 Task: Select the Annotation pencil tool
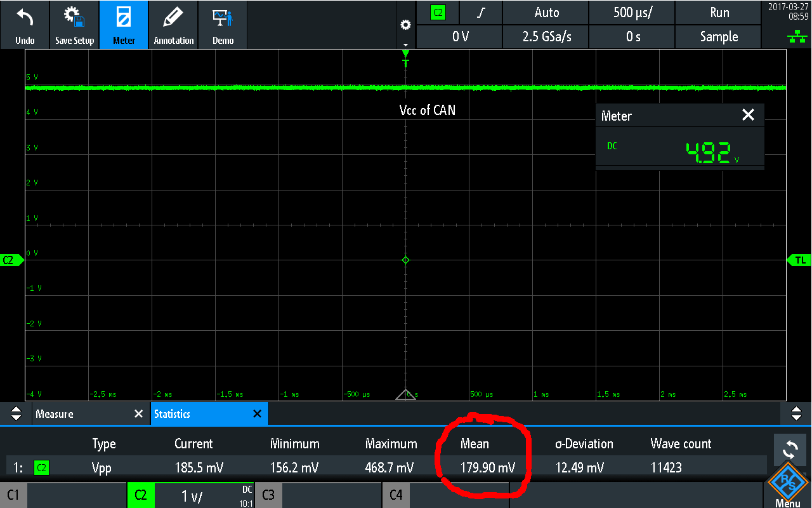(x=173, y=25)
